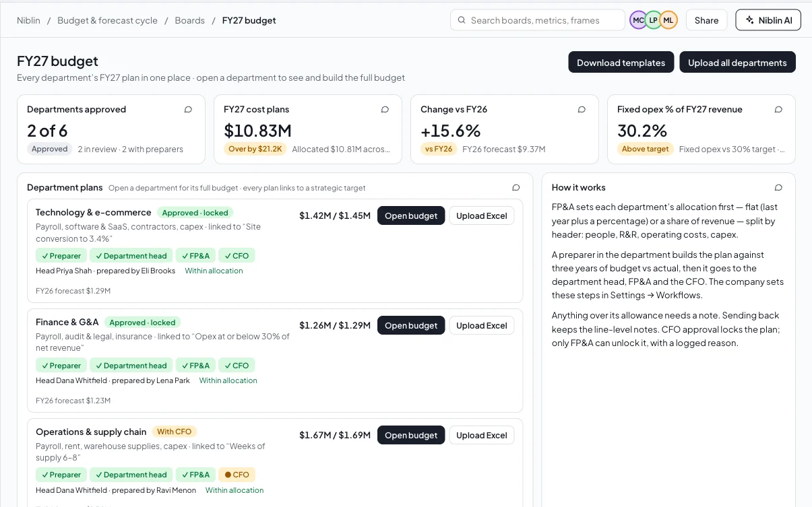The height and width of the screenshot is (507, 812).
Task: Click Upload all departments button
Action: click(x=737, y=62)
